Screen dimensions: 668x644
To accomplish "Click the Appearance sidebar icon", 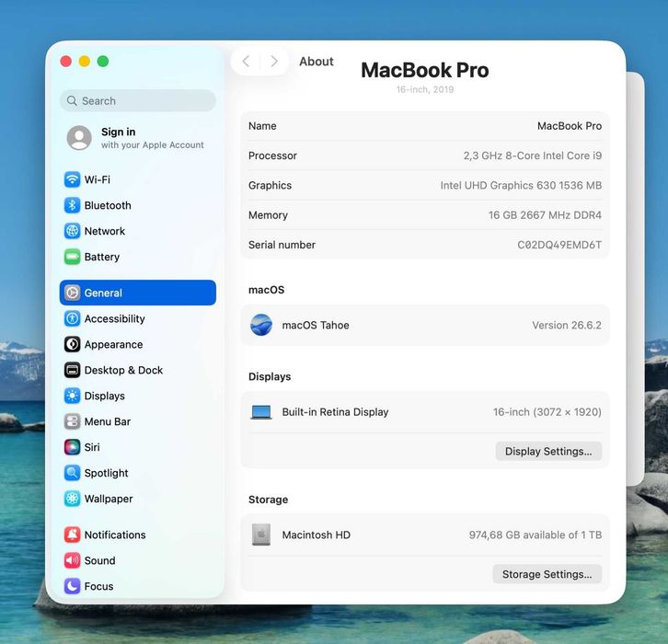I will coord(72,344).
